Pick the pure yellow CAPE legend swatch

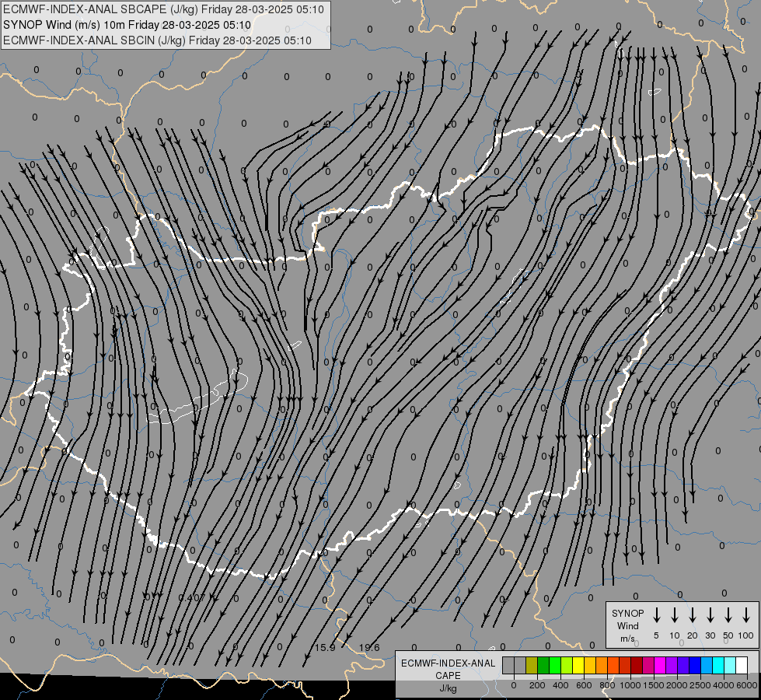(x=578, y=665)
